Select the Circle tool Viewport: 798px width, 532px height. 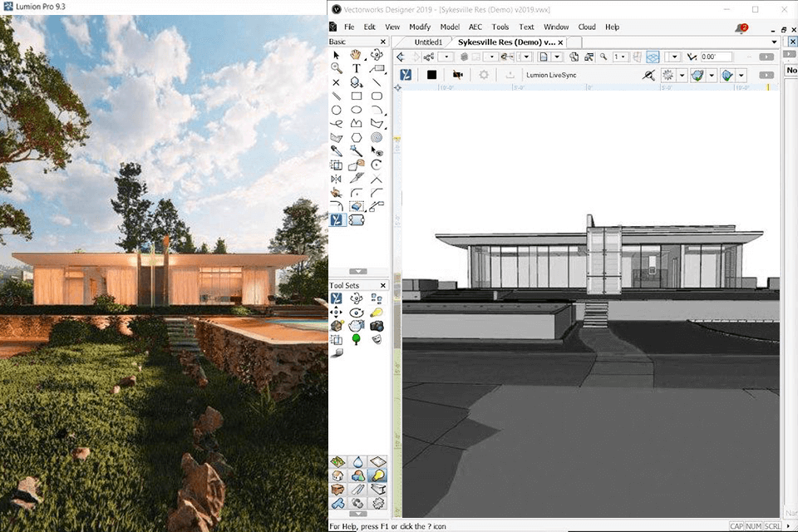pyautogui.click(x=336, y=110)
